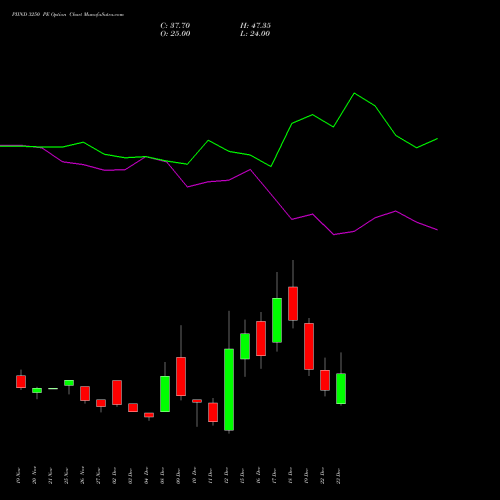Image resolution: width=500 pixels, height=500 pixels.
Task: Click the close value 'C: 37.70'
Action: (x=175, y=26)
